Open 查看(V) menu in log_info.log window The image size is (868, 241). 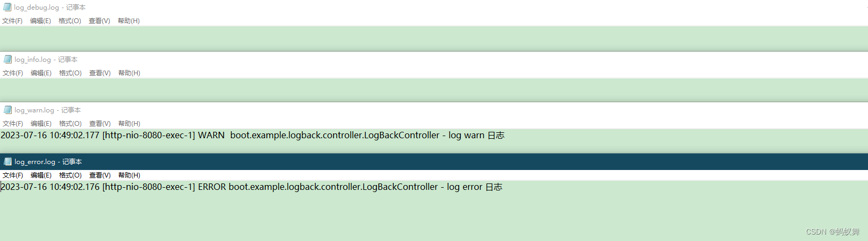coord(100,73)
